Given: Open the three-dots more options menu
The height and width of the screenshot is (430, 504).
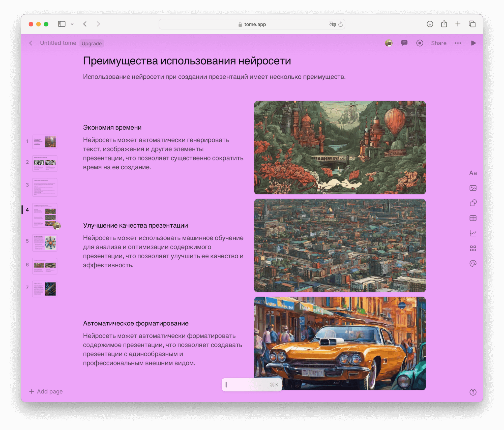Looking at the screenshot, I should click(x=458, y=43).
